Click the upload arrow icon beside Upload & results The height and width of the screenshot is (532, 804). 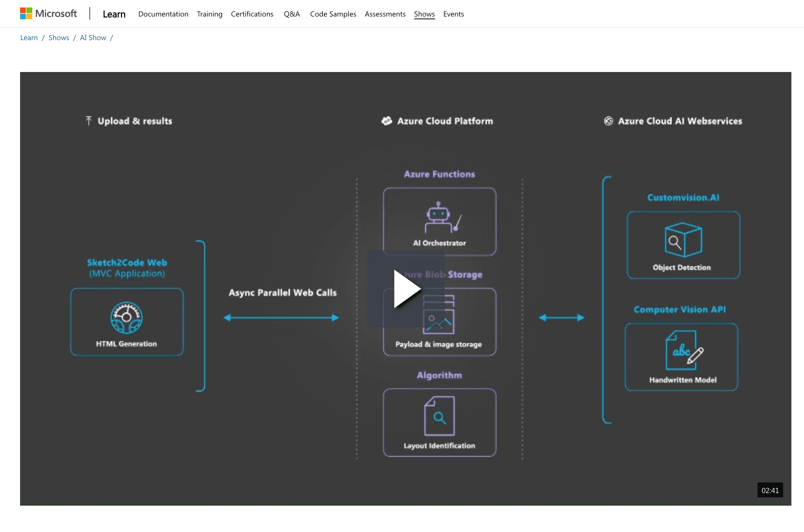click(89, 121)
